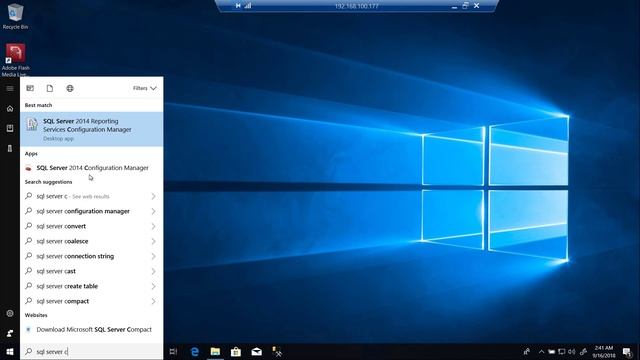Open Feedback icon in search sidebar
The image size is (640, 360).
tap(10, 333)
